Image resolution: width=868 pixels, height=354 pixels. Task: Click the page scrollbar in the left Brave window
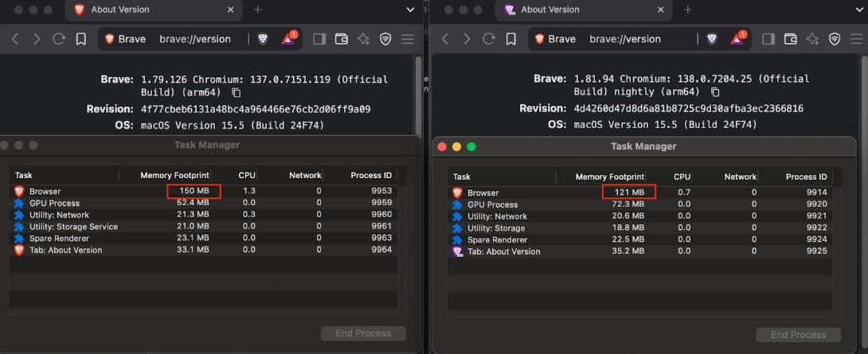point(419,94)
